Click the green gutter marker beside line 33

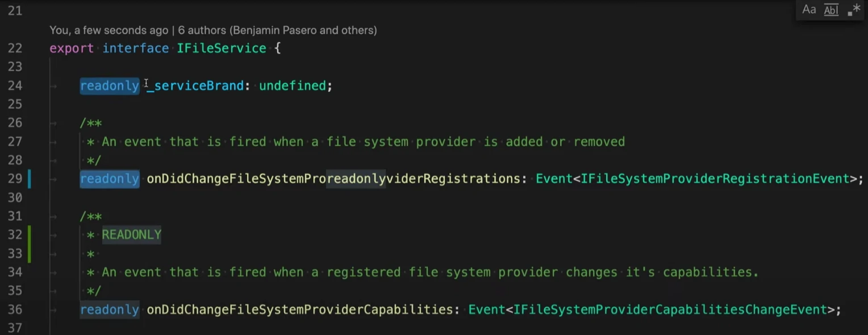[x=30, y=253]
